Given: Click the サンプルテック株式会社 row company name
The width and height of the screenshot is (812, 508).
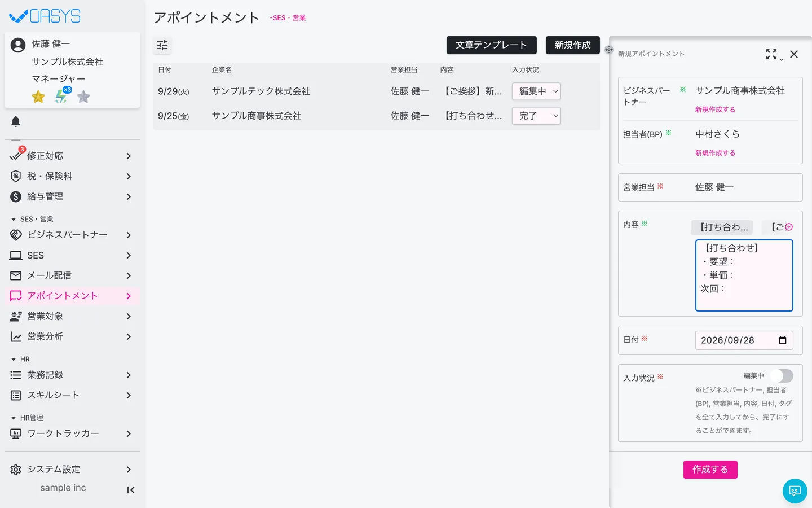Looking at the screenshot, I should click(261, 91).
